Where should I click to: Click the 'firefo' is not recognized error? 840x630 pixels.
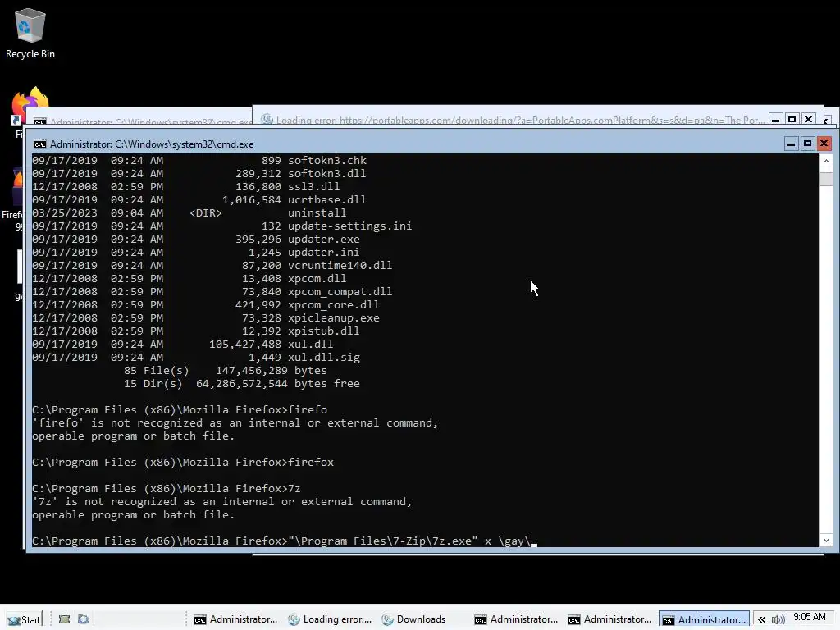coord(235,422)
